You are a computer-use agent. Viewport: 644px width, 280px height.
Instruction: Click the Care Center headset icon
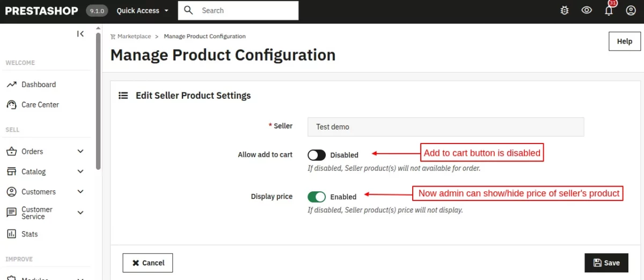pyautogui.click(x=11, y=105)
